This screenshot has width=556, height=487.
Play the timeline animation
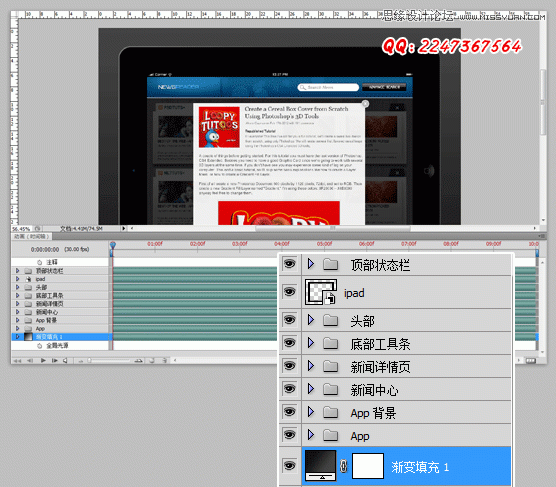click(x=43, y=361)
